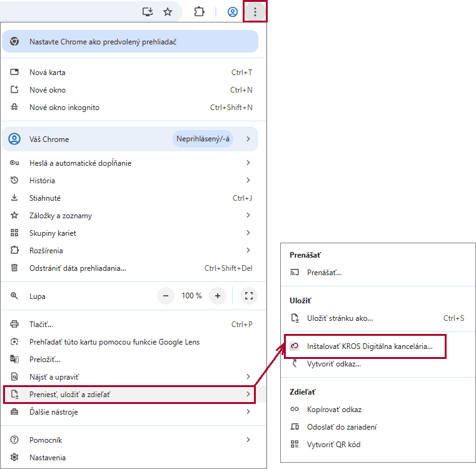This screenshot has height=469, width=476.
Task: Open Nová karta menu entry
Action: click(48, 73)
